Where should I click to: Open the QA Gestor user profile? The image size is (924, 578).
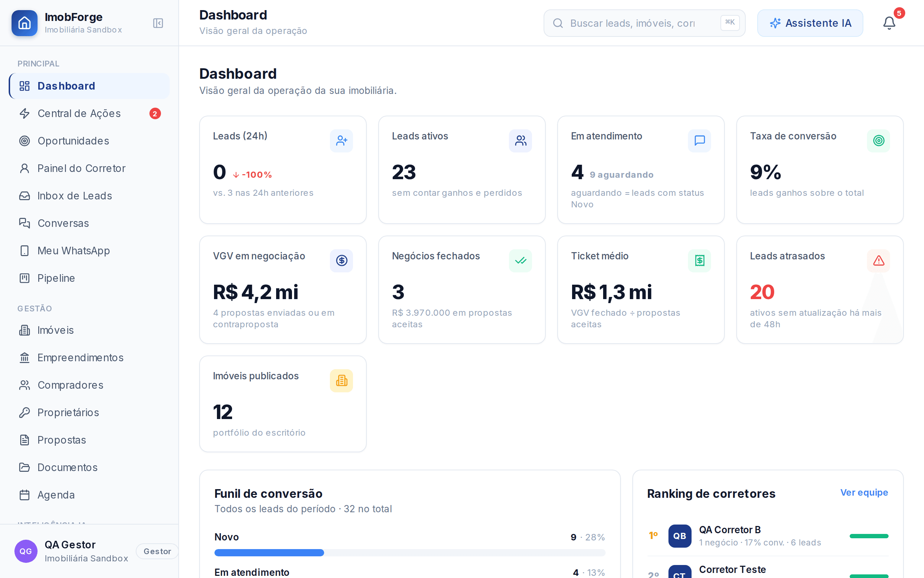[89, 551]
